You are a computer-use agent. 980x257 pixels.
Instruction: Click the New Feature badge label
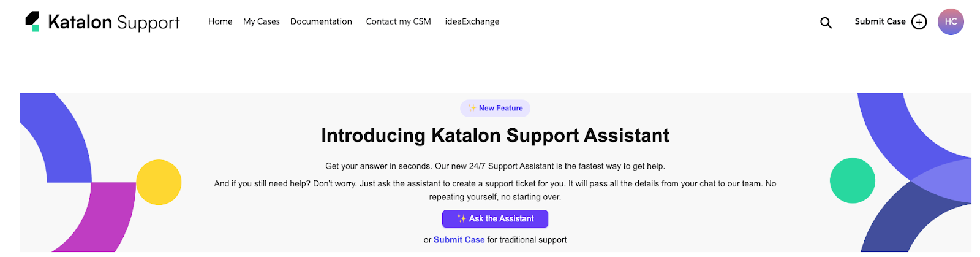pyautogui.click(x=500, y=108)
